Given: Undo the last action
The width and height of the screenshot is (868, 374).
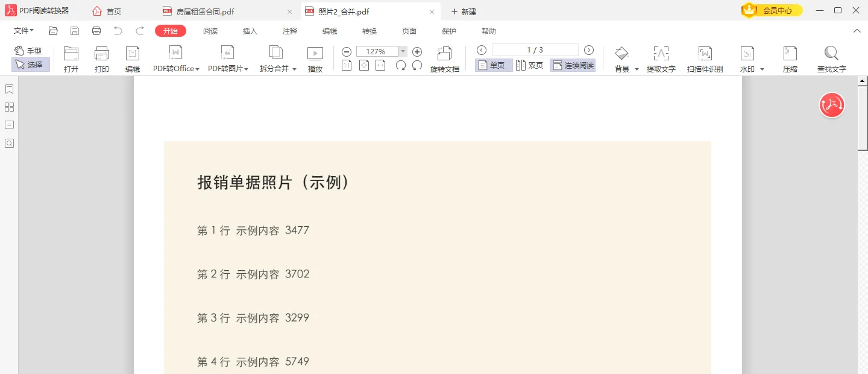Looking at the screenshot, I should 118,31.
